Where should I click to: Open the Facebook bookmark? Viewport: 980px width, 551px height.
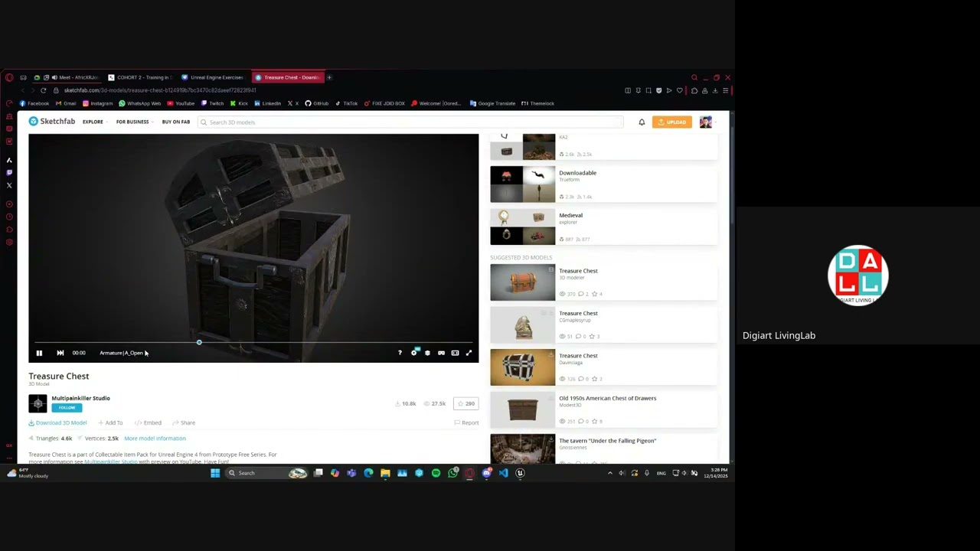(34, 103)
